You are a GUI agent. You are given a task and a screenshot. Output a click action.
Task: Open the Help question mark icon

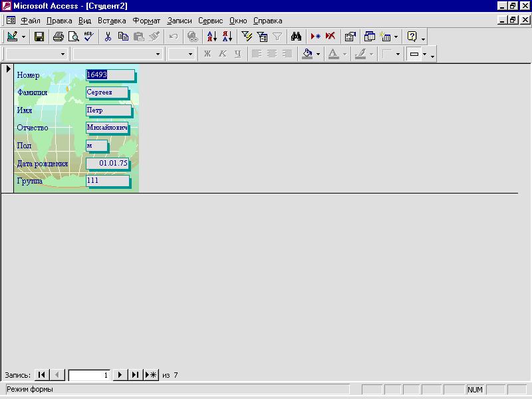412,37
